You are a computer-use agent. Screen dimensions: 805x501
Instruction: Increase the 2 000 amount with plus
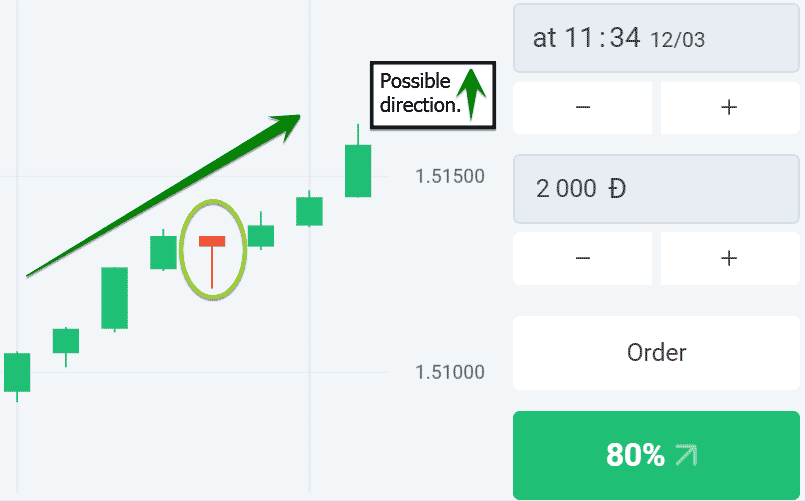click(730, 258)
